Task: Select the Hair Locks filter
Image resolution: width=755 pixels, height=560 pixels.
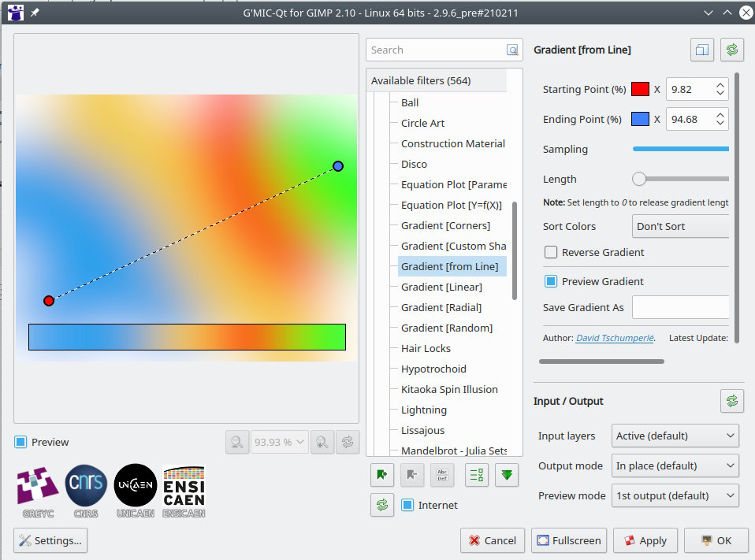Action: coord(426,348)
